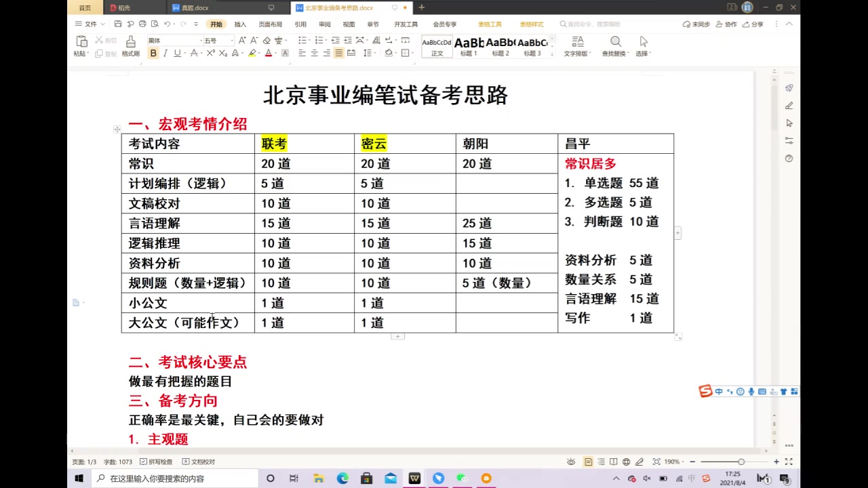
Task: Toggle the 拼写检查 spell check checkbox
Action: coord(156,462)
